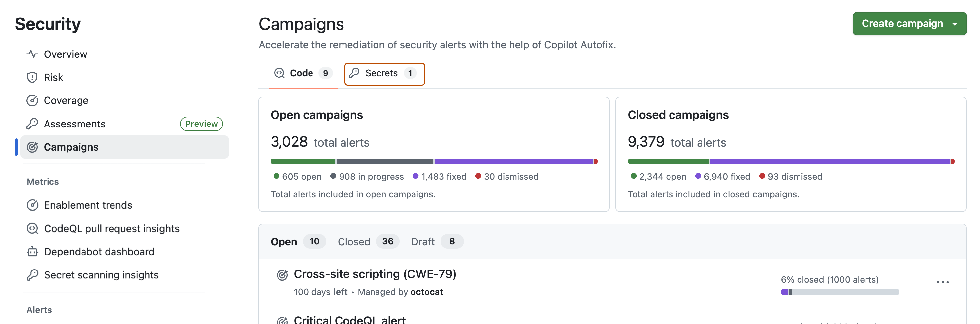Open CodeQL pull request insights
Viewport: 980px width, 324px height.
[112, 229]
